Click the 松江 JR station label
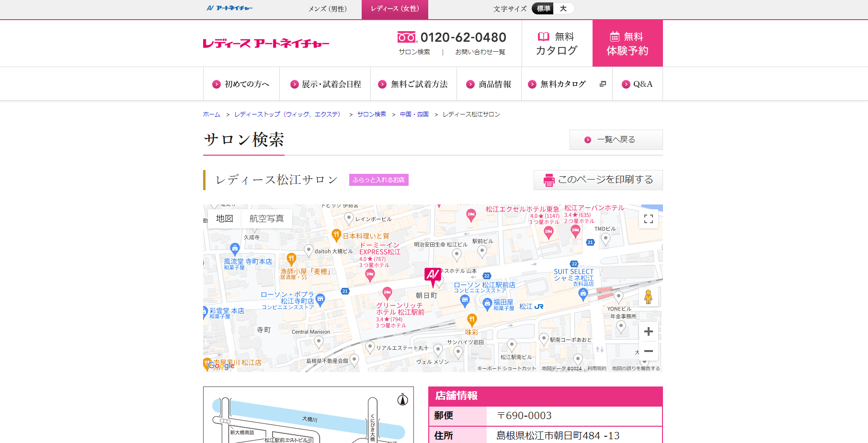The width and height of the screenshot is (868, 443). (531, 307)
